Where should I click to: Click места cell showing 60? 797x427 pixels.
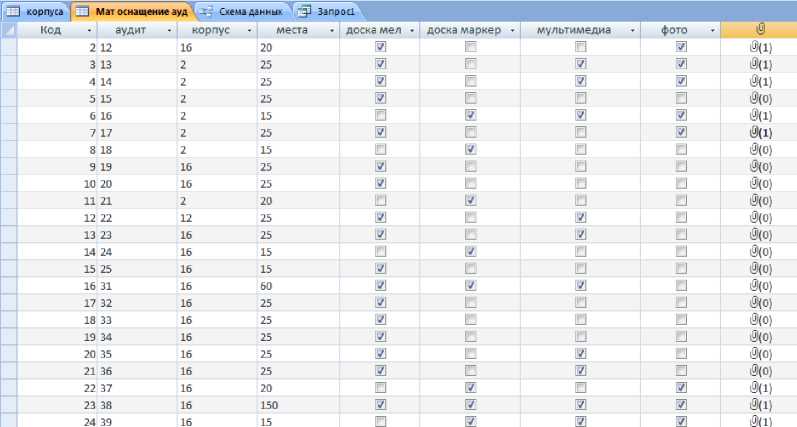(x=298, y=286)
